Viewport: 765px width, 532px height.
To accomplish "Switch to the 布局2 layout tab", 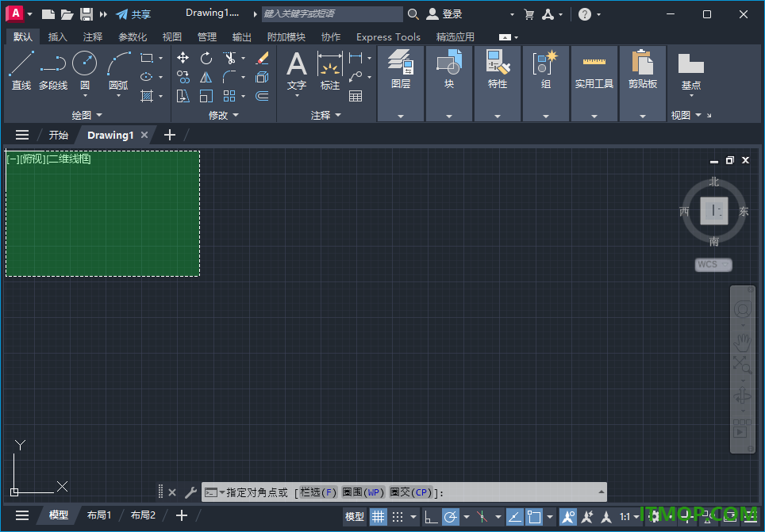I will tap(143, 515).
